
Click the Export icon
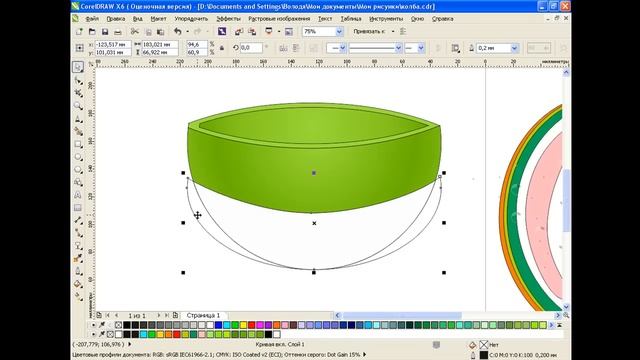pos(252,31)
